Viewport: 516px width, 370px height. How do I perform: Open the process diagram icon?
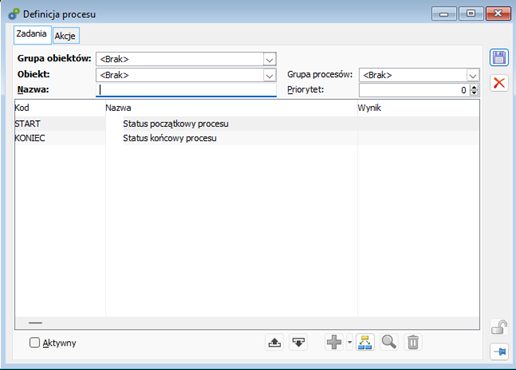365,342
